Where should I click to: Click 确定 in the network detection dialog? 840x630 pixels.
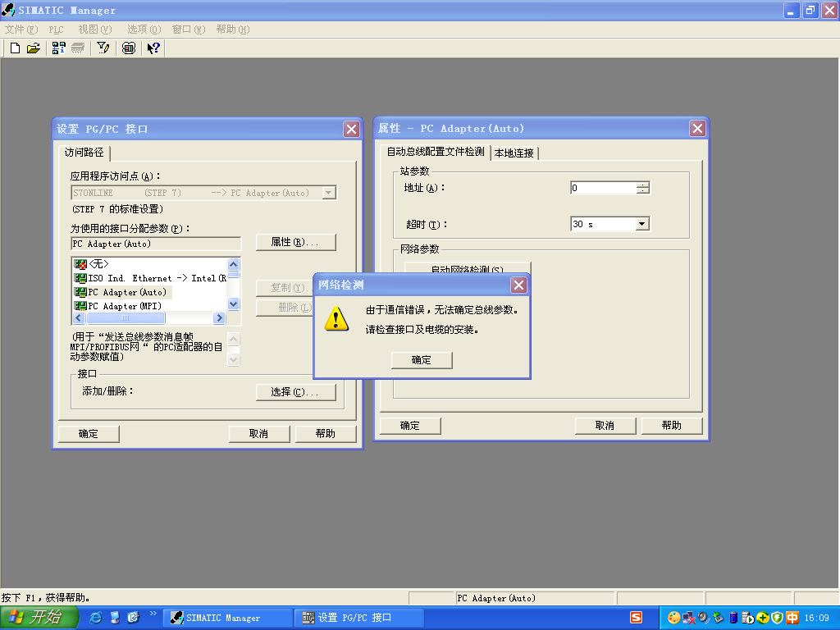click(x=422, y=360)
